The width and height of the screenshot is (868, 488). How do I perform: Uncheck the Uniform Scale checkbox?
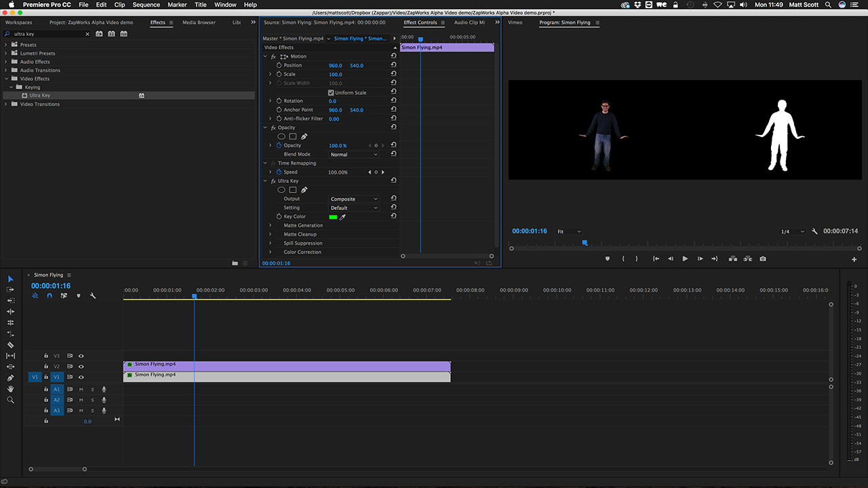[331, 92]
